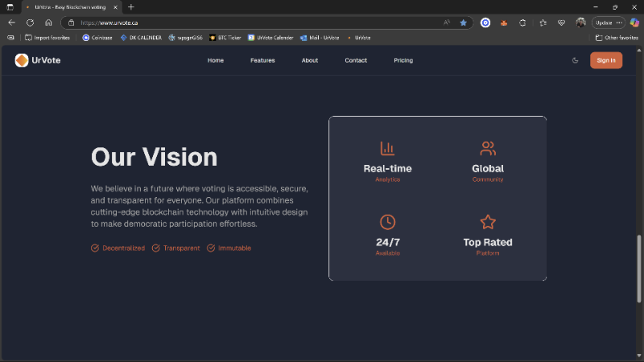Click the 24/7 Available clock icon
Viewport: 644px width, 362px height.
tap(387, 222)
